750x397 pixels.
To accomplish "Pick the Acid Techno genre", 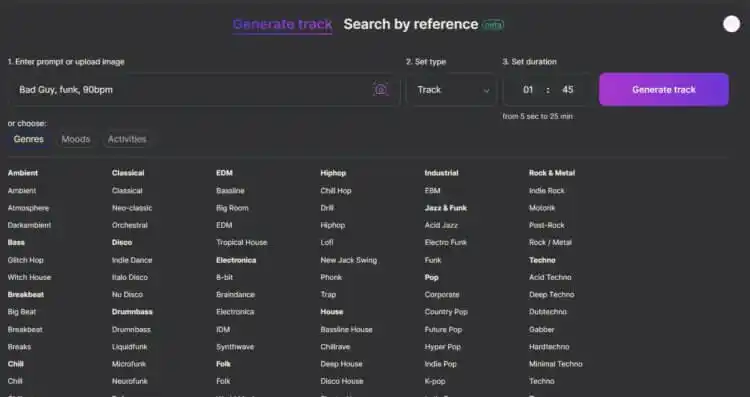I will point(550,277).
